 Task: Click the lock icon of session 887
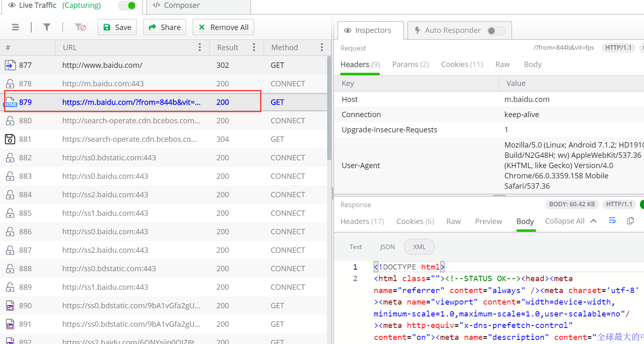[10, 250]
